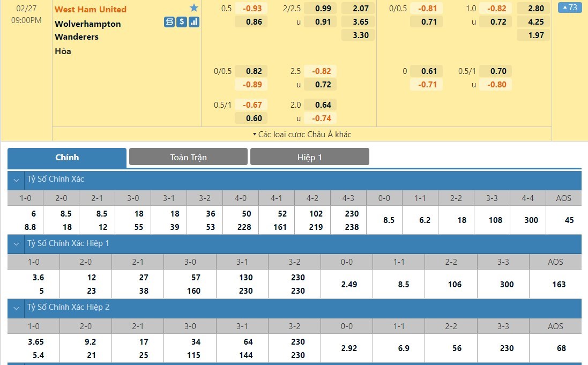Click the 02/27 match date
The image size is (588, 365).
click(26, 8)
